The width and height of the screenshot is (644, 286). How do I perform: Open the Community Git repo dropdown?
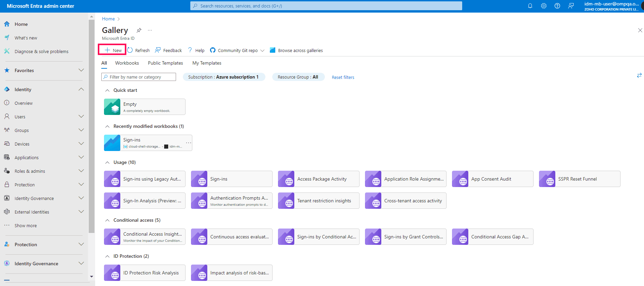pos(237,50)
